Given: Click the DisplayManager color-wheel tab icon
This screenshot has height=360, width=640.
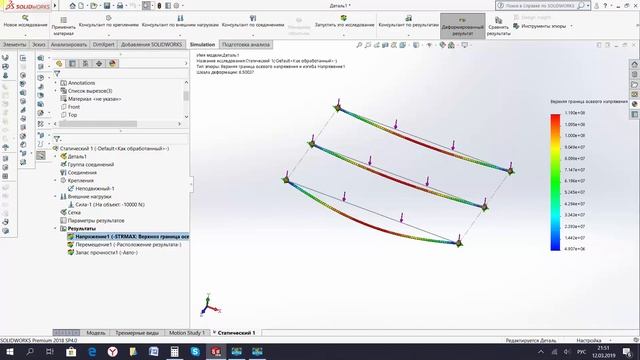Looking at the screenshot, I should pyautogui.click(x=113, y=63).
